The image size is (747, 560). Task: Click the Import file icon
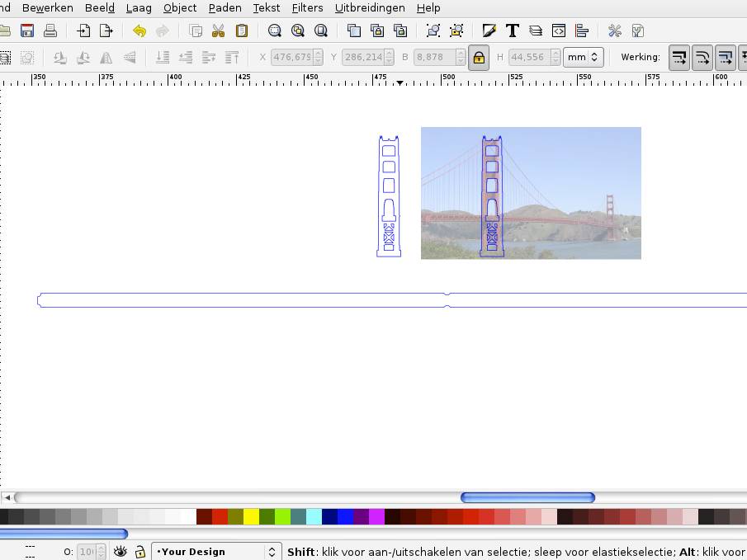tap(83, 31)
